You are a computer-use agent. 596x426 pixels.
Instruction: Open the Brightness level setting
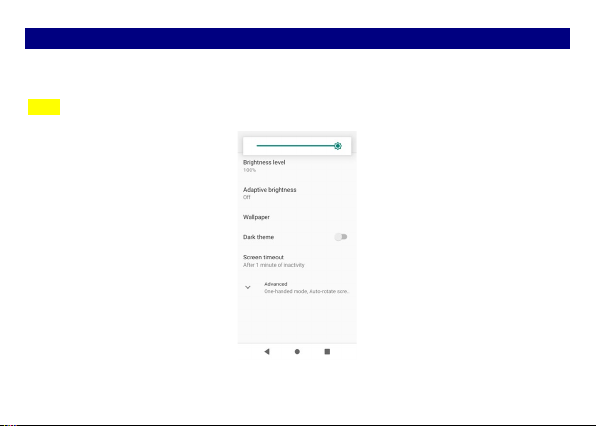tap(297, 166)
